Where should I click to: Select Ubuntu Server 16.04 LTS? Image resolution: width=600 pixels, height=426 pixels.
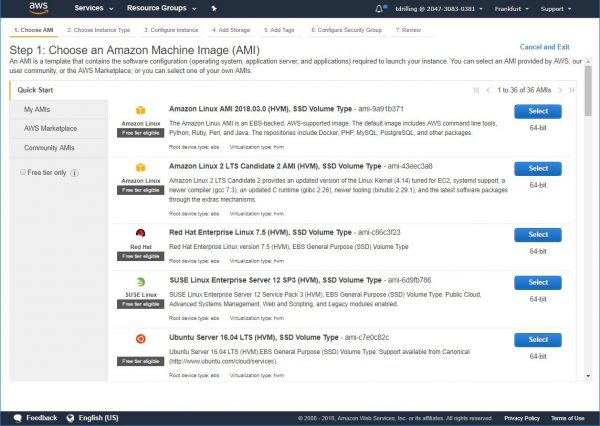point(538,340)
